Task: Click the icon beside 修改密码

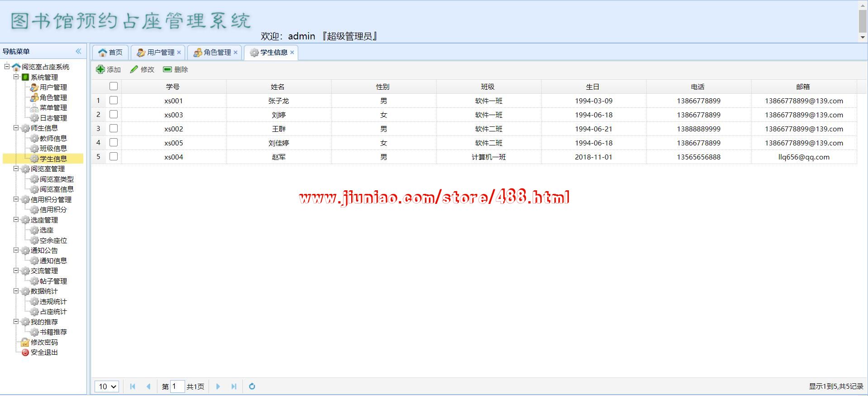Action: tap(25, 342)
